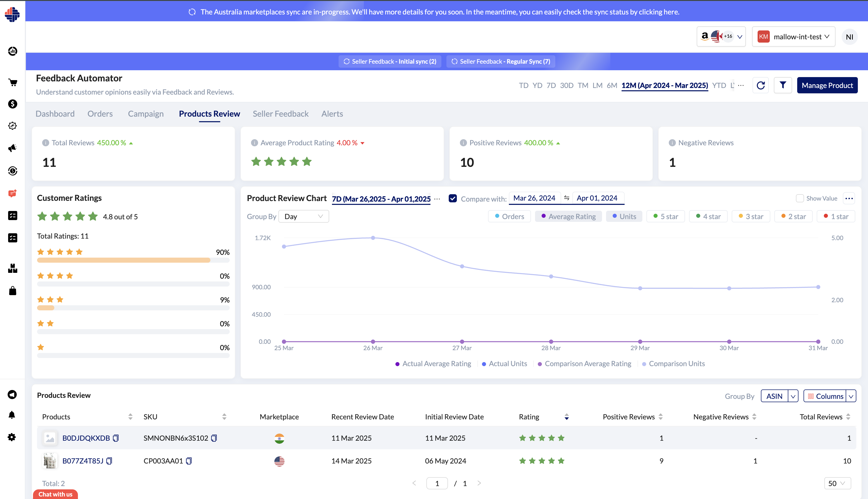Switch to the Seller Feedback tab

(280, 114)
